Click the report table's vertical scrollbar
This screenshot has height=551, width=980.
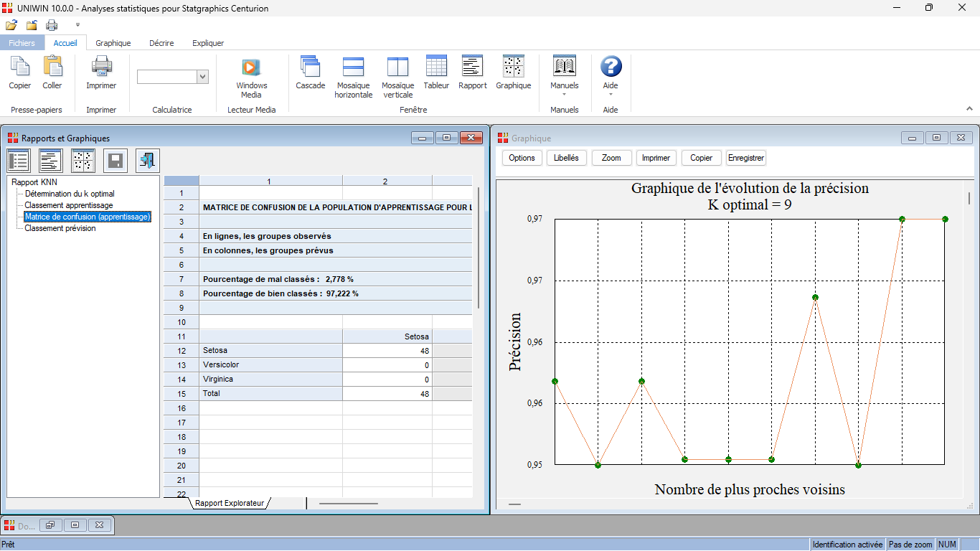(x=479, y=248)
